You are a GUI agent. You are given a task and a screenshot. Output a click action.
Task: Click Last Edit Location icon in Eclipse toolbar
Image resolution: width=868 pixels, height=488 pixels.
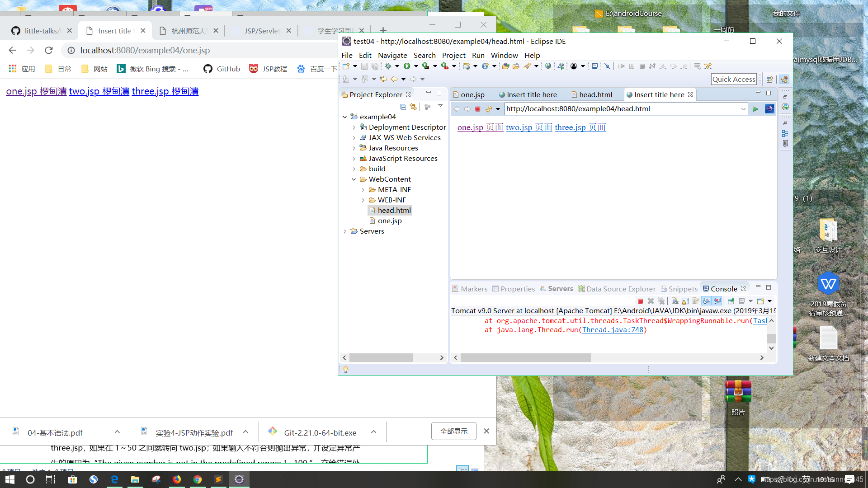(383, 79)
